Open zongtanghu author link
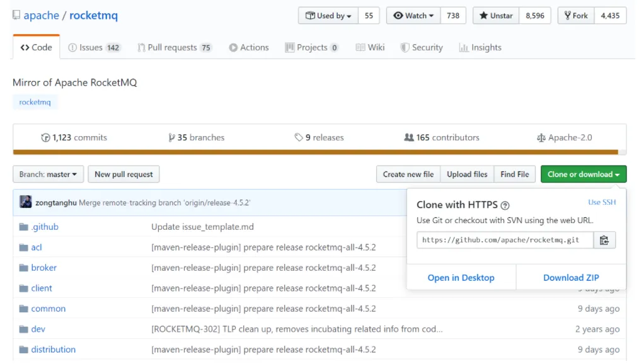This screenshot has height=364, width=639. pyautogui.click(x=56, y=203)
